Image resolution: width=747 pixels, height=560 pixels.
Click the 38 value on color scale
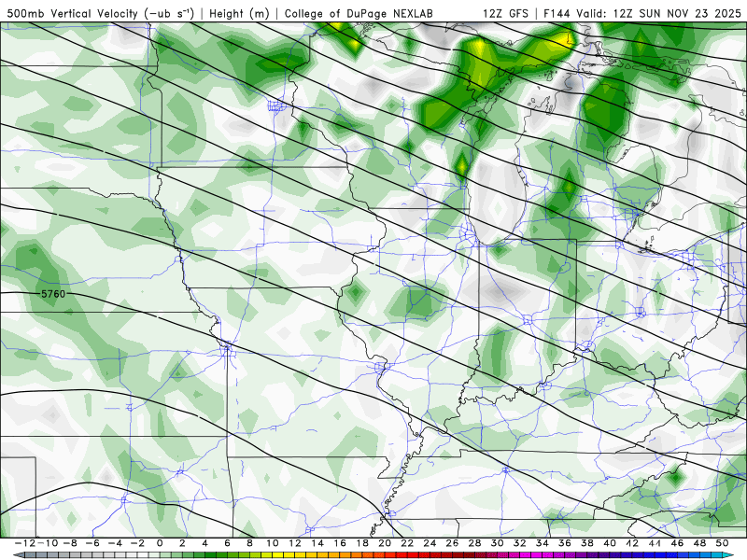[x=587, y=543]
